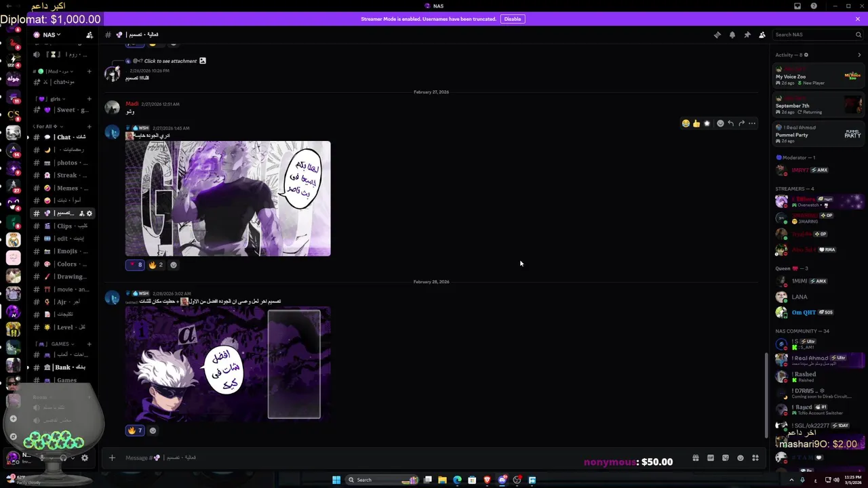Open invite people icon beside NAS
The width and height of the screenshot is (868, 488).
point(90,35)
